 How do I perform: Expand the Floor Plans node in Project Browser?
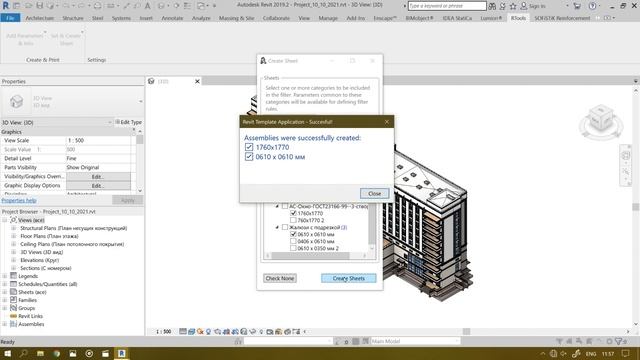pos(13,236)
